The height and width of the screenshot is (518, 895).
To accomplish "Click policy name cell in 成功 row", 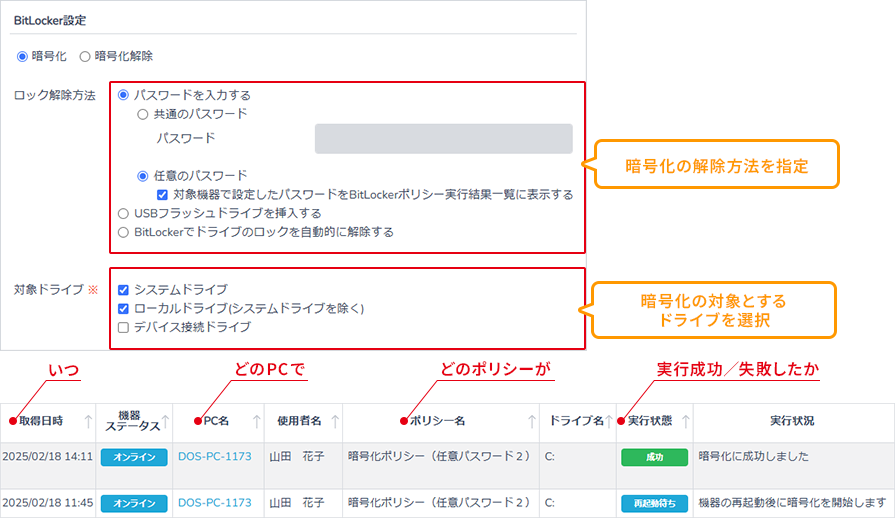I will pos(440,456).
